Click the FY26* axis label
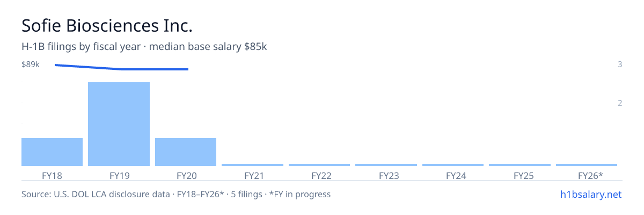Screen dimensions: 644x215 pos(590,176)
